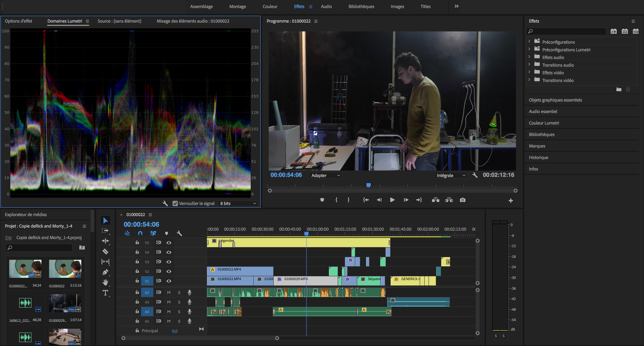
Task: Open the Couleur Lumetri panel
Action: pyautogui.click(x=544, y=123)
